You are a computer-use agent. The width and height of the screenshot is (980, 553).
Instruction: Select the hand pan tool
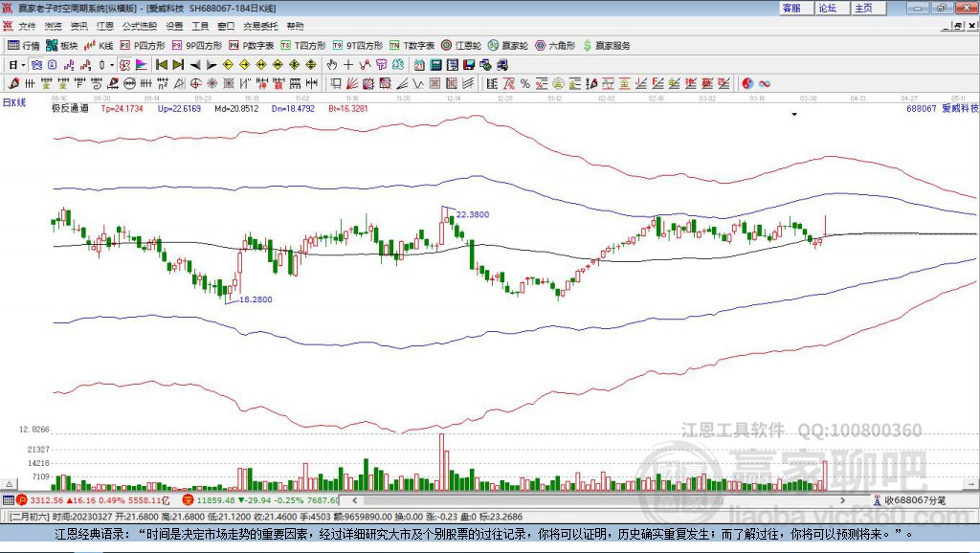pyautogui.click(x=331, y=65)
